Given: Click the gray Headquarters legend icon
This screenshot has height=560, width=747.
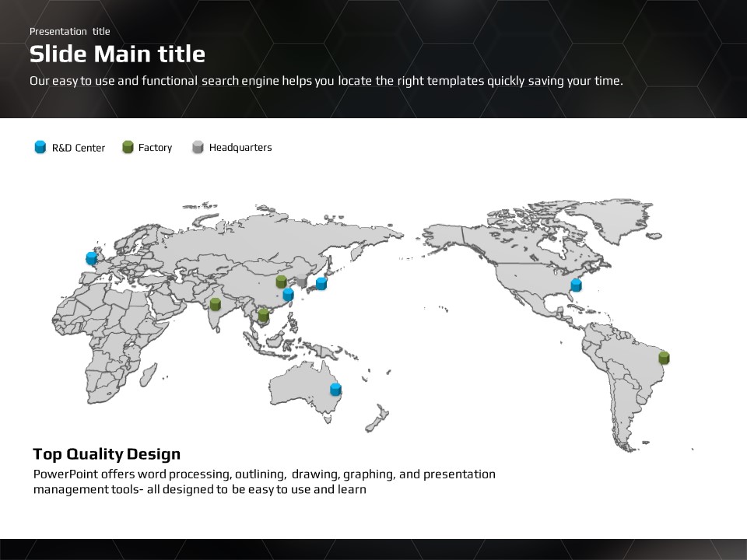Looking at the screenshot, I should [x=198, y=147].
